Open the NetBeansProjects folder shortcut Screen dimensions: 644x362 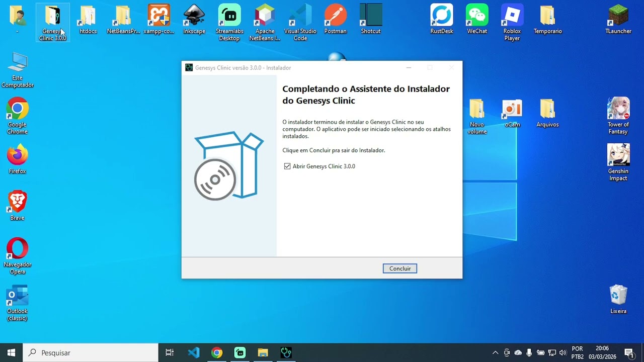click(x=123, y=20)
